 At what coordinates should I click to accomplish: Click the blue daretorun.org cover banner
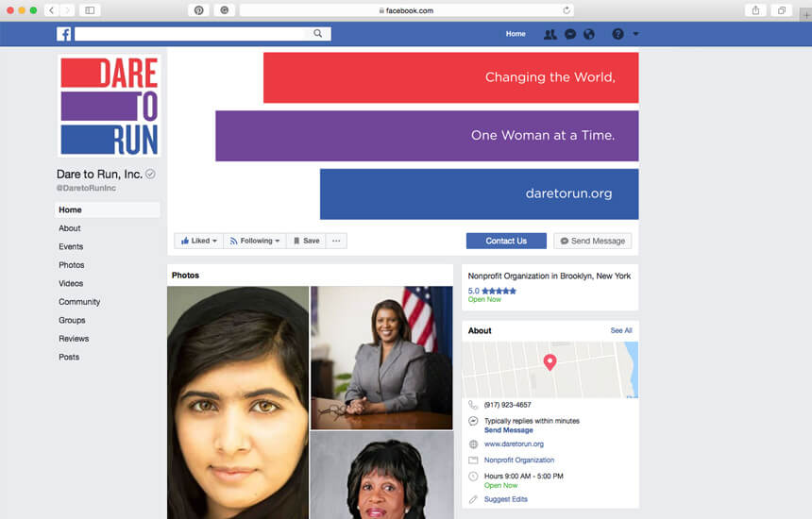(x=479, y=194)
